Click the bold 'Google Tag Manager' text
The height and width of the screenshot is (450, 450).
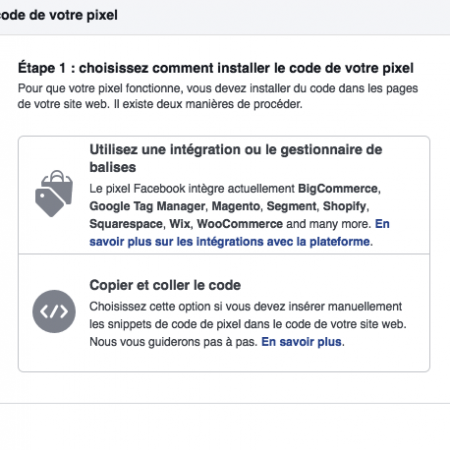pos(147,206)
